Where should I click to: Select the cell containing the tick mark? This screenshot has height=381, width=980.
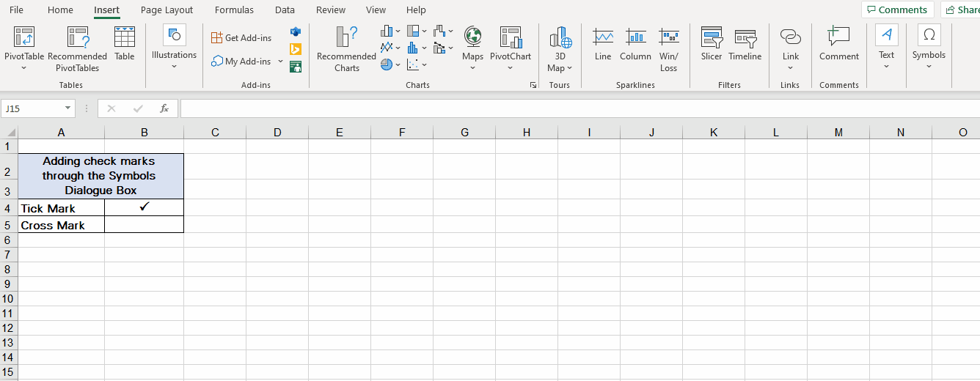coord(145,207)
